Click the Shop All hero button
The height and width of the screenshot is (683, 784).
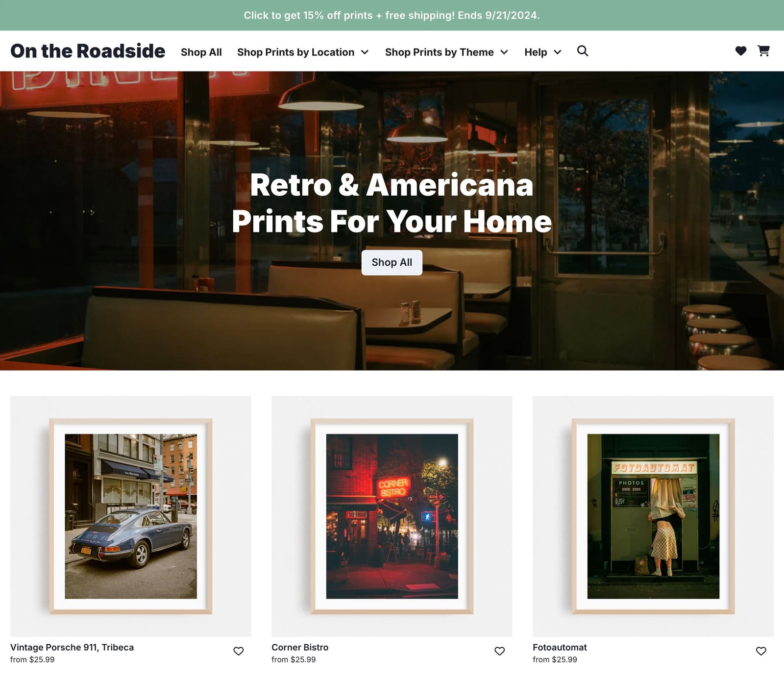(392, 262)
